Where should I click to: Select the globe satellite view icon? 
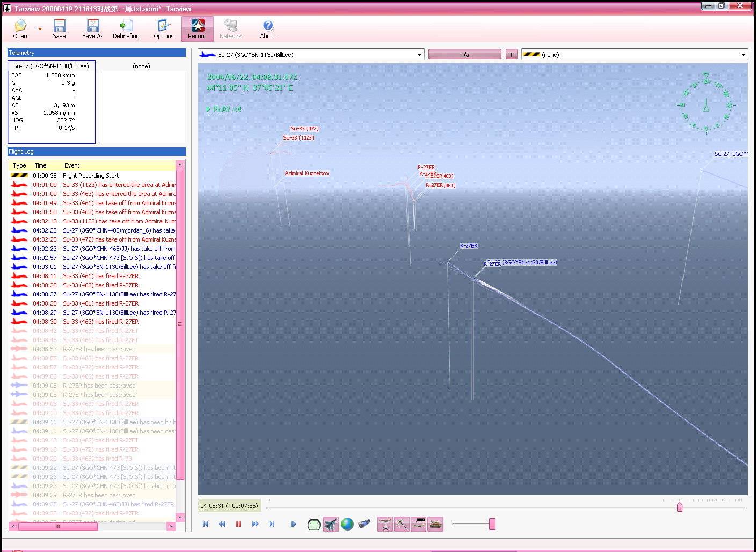[x=347, y=524]
